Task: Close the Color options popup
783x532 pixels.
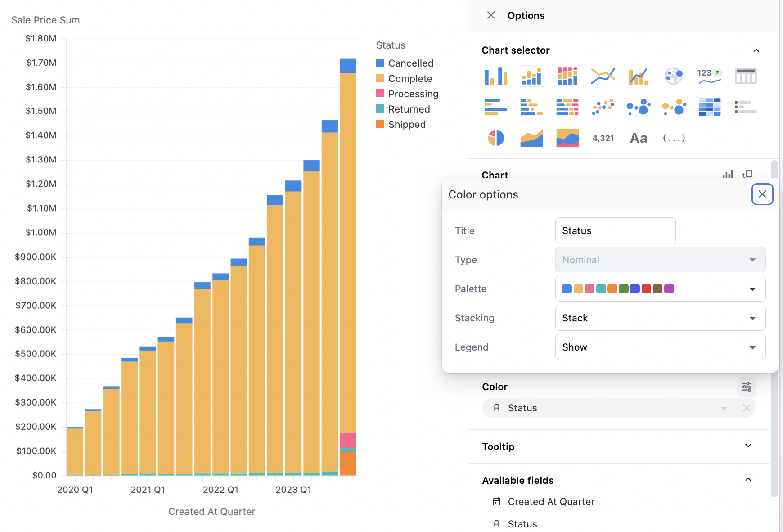Action: [x=762, y=194]
